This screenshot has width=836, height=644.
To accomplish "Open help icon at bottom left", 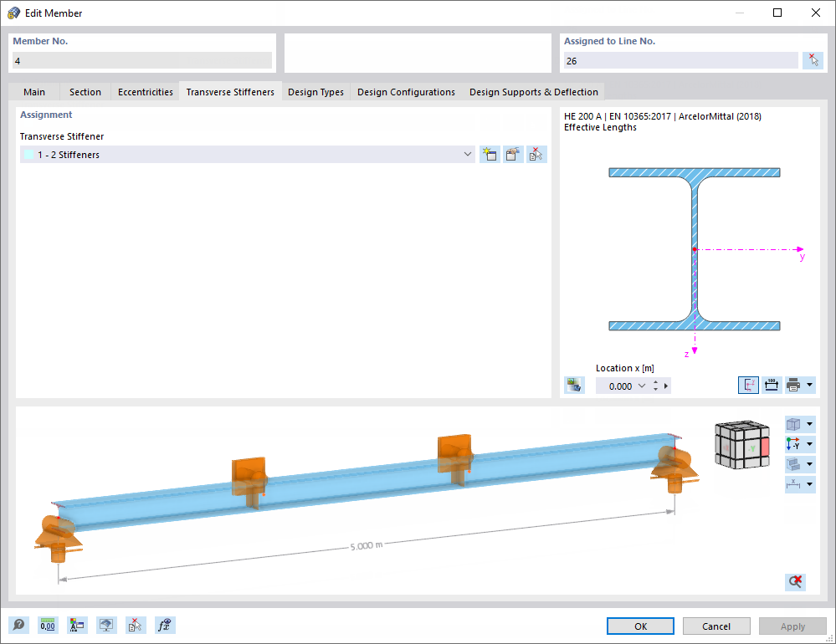I will pyautogui.click(x=18, y=625).
